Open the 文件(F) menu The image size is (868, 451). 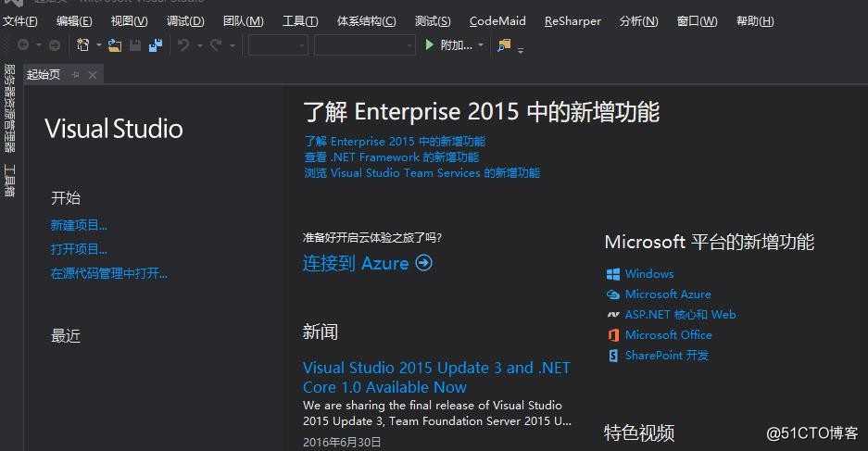click(x=20, y=21)
